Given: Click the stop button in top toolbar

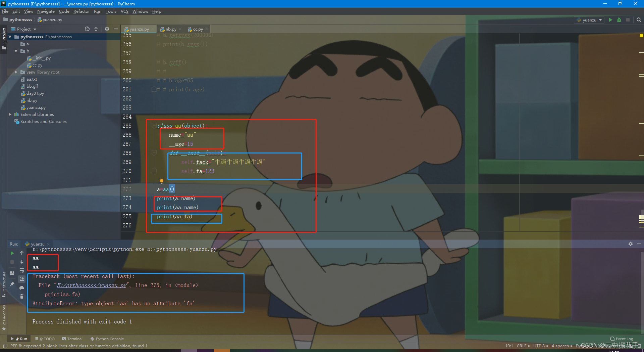Looking at the screenshot, I should click(628, 20).
